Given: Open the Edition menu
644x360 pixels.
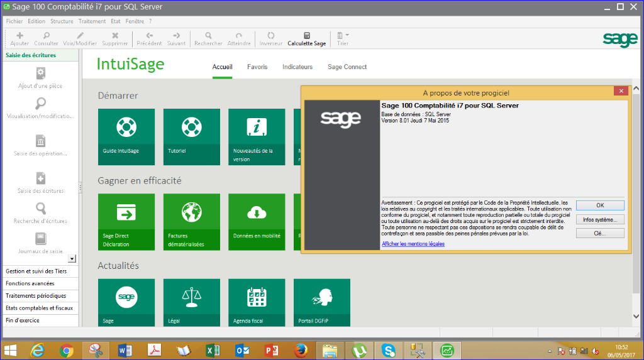Looking at the screenshot, I should pyautogui.click(x=36, y=21).
